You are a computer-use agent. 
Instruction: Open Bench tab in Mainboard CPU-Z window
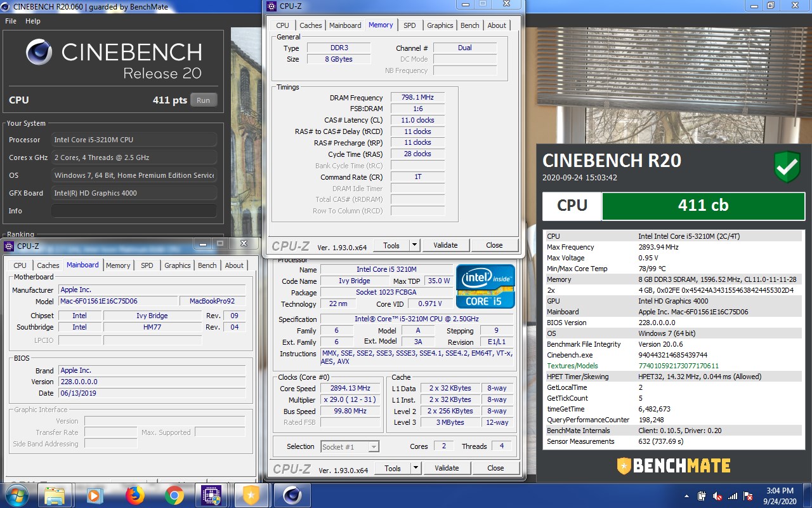[207, 265]
